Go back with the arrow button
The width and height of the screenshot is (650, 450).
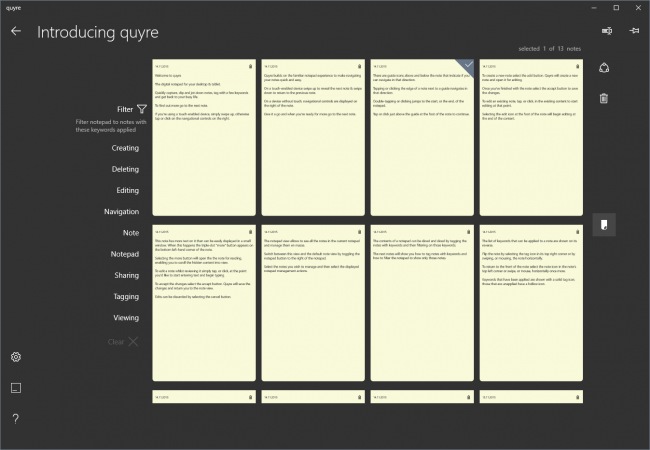coord(16,31)
